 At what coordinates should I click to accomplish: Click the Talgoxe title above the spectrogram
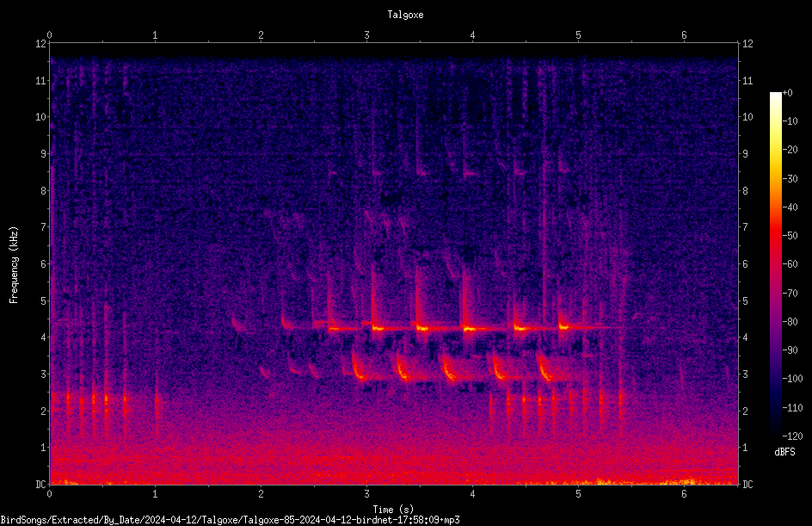tap(405, 15)
